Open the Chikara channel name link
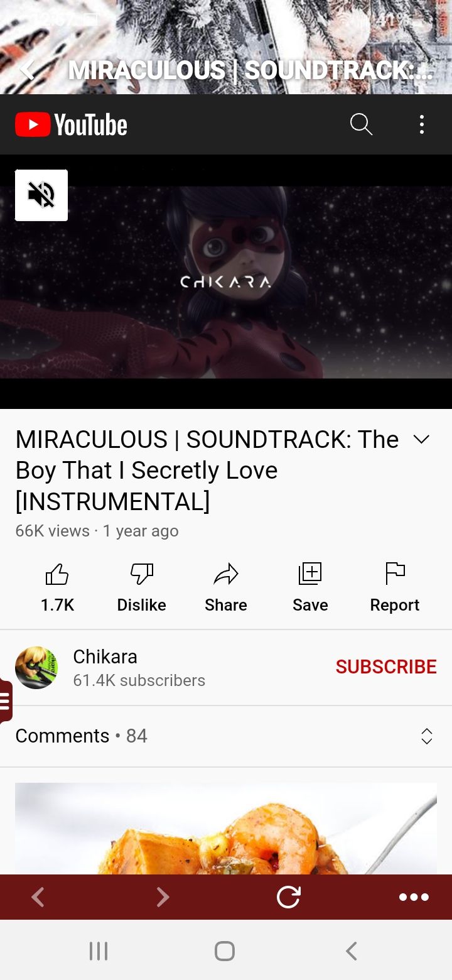This screenshot has height=980, width=452. (105, 656)
